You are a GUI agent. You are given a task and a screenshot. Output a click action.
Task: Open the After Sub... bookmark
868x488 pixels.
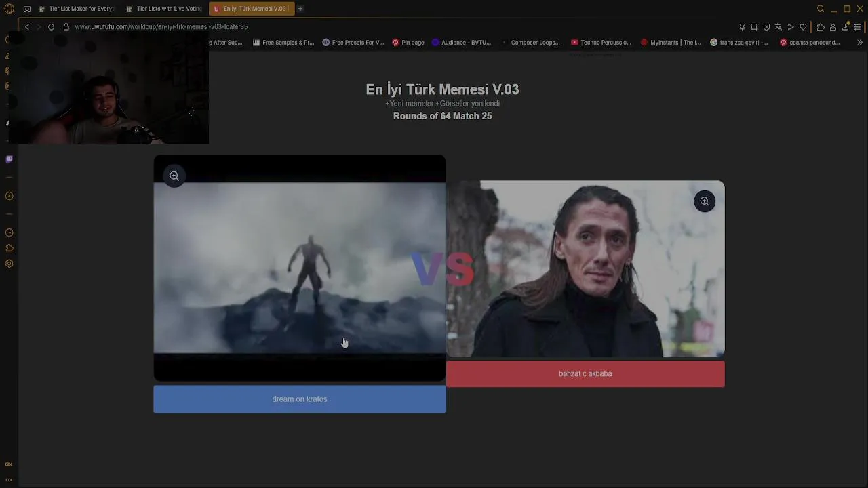point(226,43)
